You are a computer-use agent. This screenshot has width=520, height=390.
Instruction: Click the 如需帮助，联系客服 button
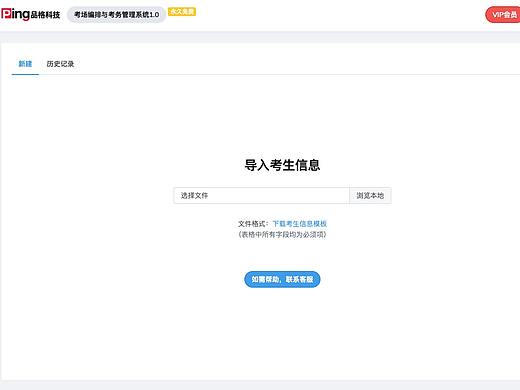coord(282,279)
